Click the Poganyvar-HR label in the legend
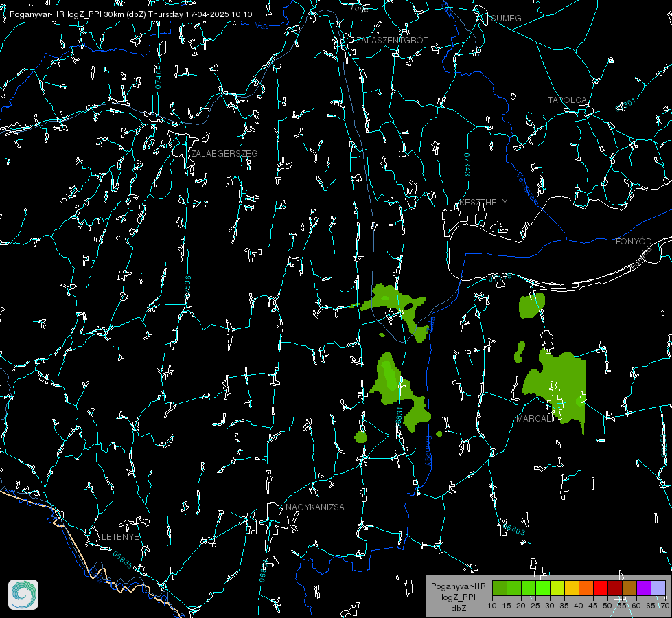This screenshot has height=618, width=672. [458, 586]
